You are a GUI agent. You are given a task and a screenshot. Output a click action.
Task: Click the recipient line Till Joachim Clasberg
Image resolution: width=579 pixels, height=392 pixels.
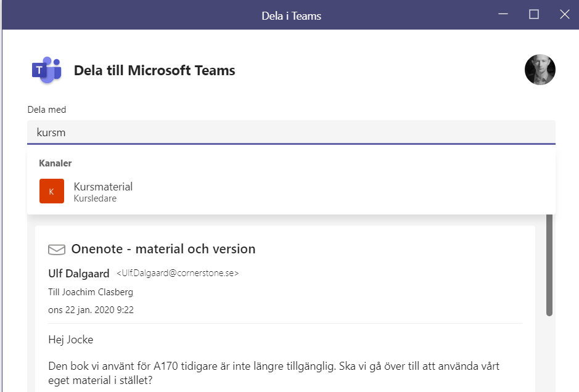[91, 292]
